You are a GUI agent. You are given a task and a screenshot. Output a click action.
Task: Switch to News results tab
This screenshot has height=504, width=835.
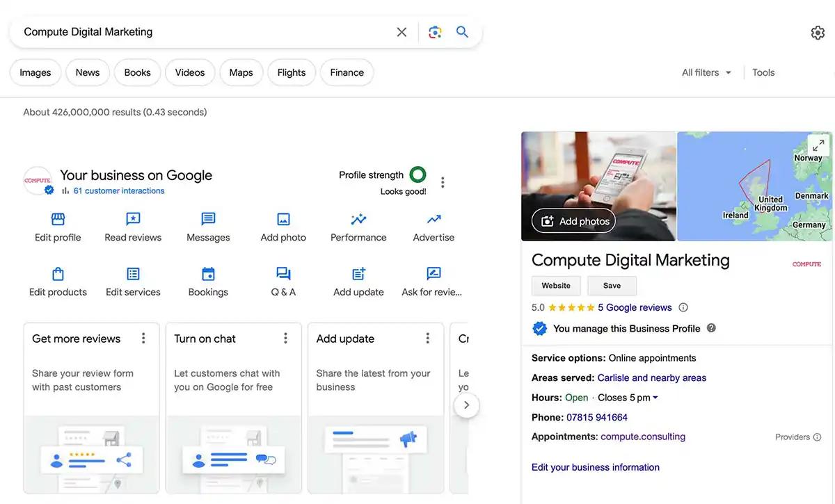[x=88, y=72]
